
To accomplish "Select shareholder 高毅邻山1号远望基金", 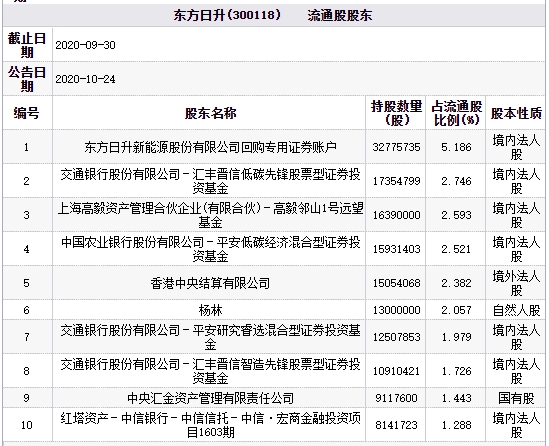I will click(x=210, y=215).
